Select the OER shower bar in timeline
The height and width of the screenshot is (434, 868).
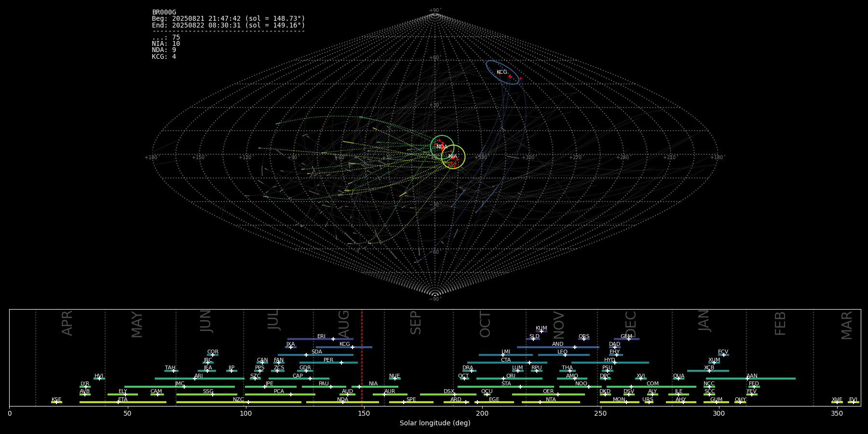[x=548, y=394]
